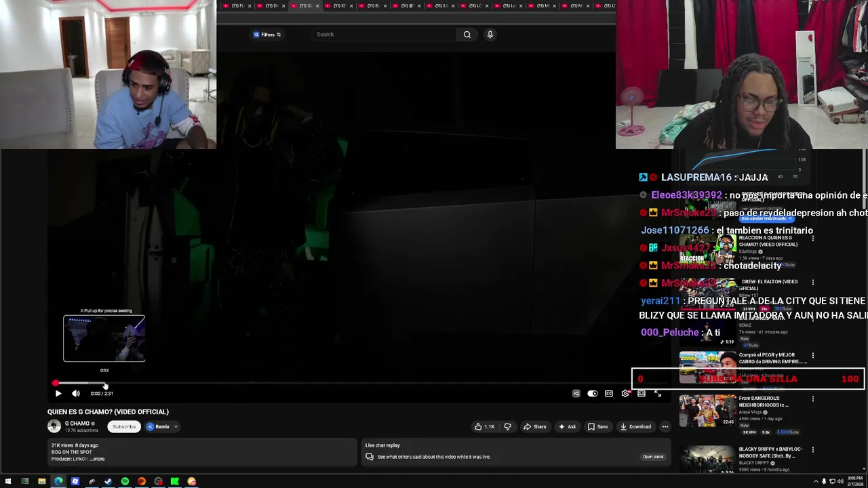Expand the Remix dropdown arrow

(x=176, y=427)
